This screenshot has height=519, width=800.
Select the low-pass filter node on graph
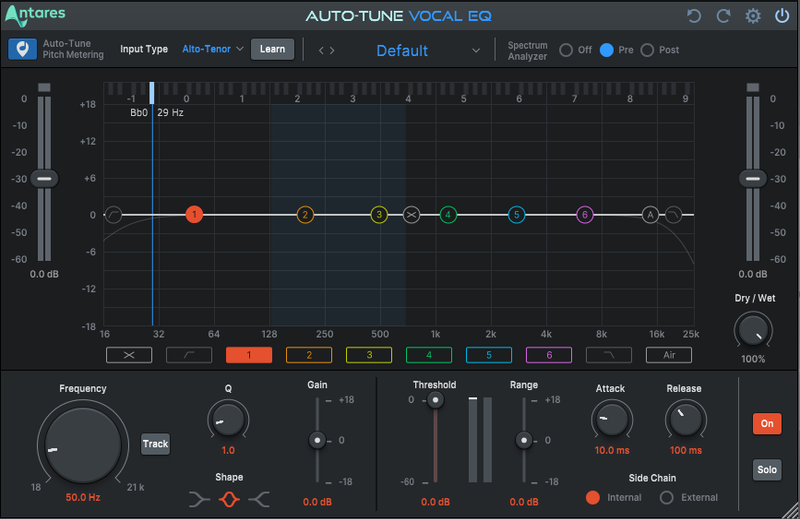pyautogui.click(x=673, y=214)
